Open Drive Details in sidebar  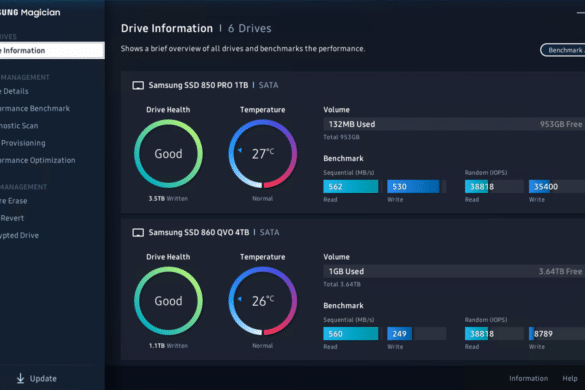(x=14, y=91)
